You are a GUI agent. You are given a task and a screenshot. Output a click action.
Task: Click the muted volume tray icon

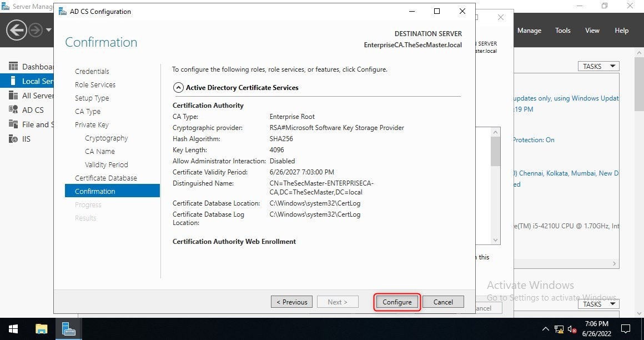(x=572, y=329)
